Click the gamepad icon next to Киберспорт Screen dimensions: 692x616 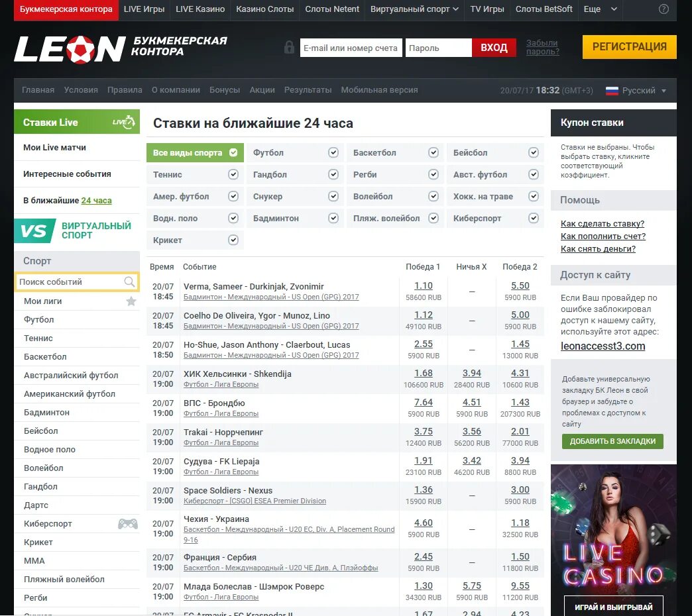point(128,524)
